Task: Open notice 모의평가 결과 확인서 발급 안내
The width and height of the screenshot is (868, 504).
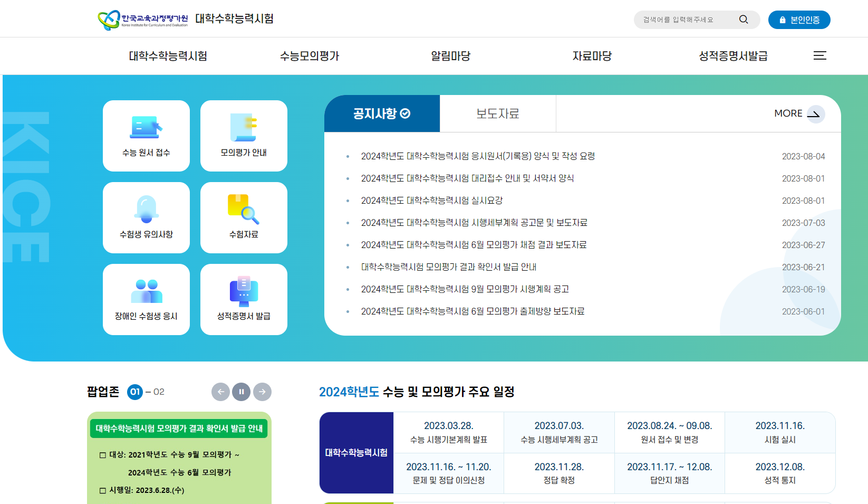Action: pos(448,267)
